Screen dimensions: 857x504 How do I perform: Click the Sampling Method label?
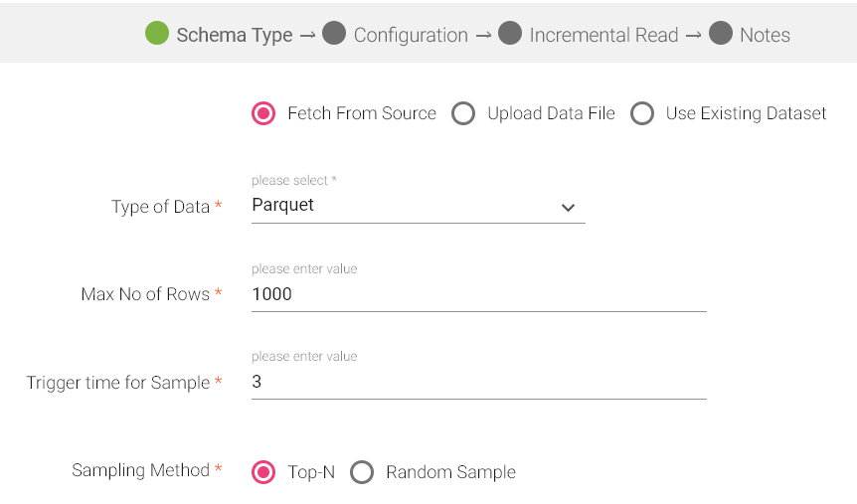click(140, 470)
